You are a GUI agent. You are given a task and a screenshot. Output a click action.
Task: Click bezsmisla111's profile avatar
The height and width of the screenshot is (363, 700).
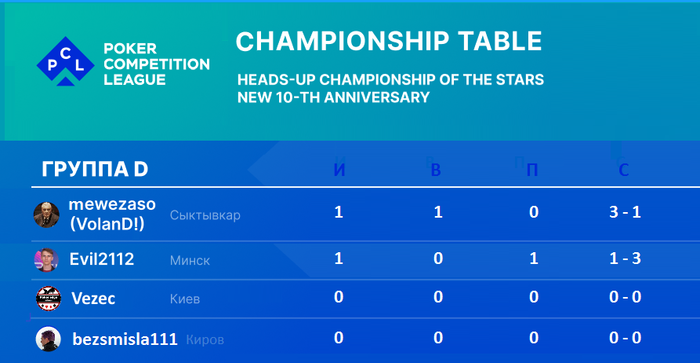coord(48,339)
